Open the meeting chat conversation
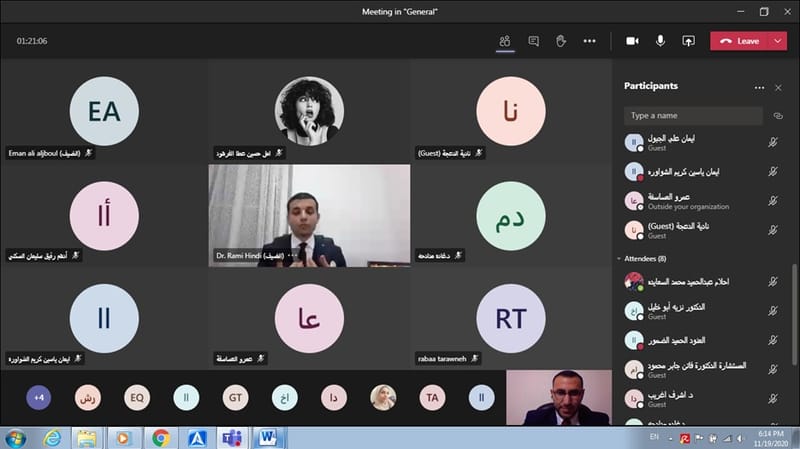The width and height of the screenshot is (800, 449). point(533,41)
